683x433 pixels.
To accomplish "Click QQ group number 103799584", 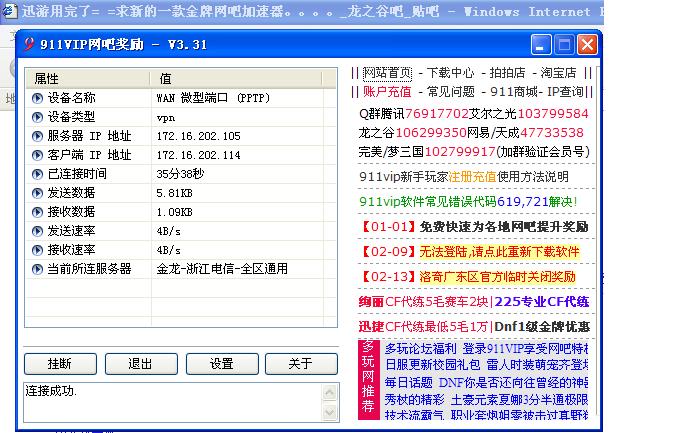I will point(553,114).
